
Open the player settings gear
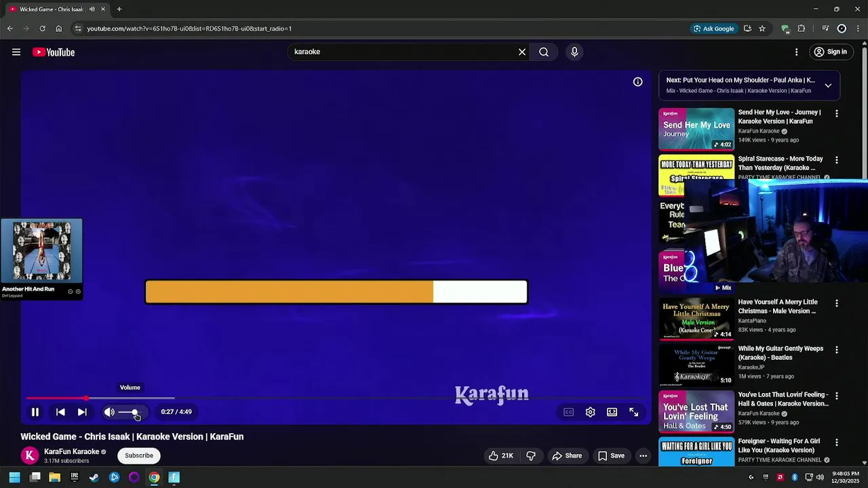(x=590, y=412)
